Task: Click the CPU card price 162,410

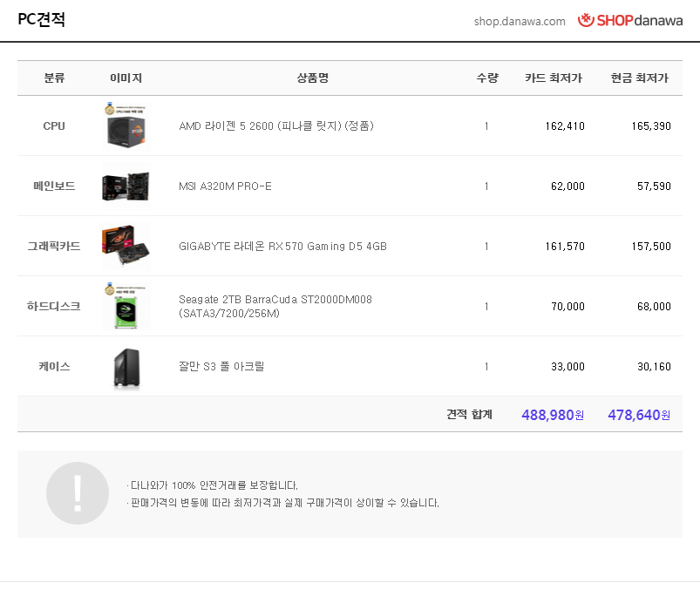Action: point(565,126)
